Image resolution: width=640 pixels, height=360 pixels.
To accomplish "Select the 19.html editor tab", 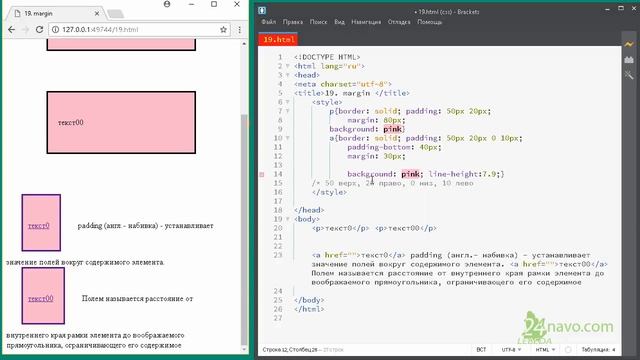I will pos(278,40).
